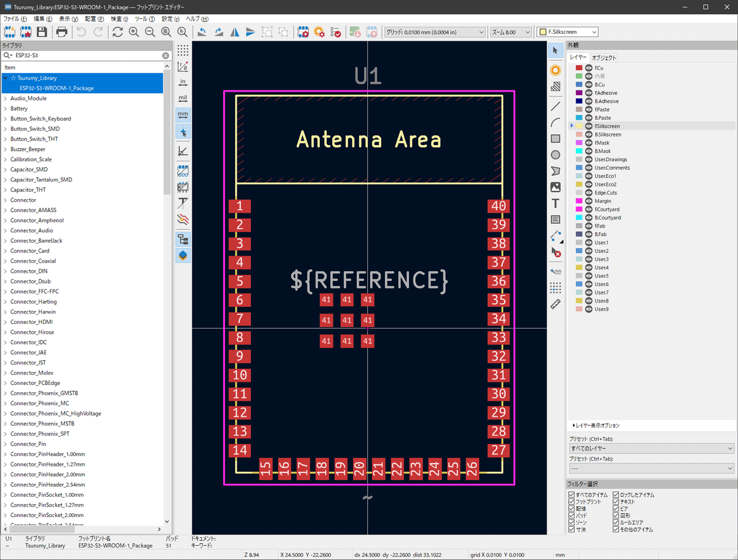The image size is (738, 560).
Task: Expand レイヤー表示オプション section
Action: (x=596, y=425)
